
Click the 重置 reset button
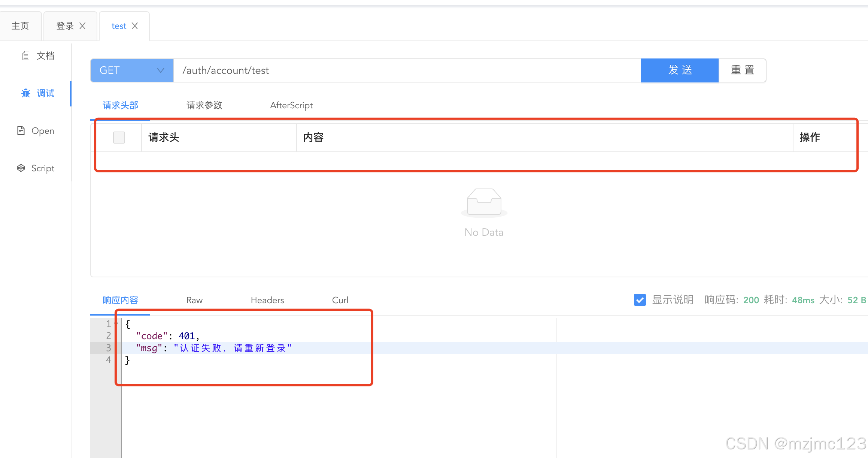(742, 70)
